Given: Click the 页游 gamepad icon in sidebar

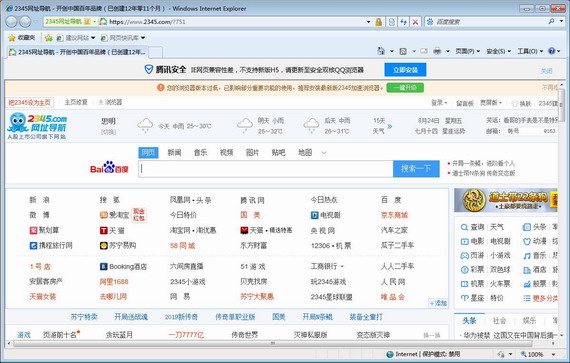Looking at the screenshot, I should point(464,256).
